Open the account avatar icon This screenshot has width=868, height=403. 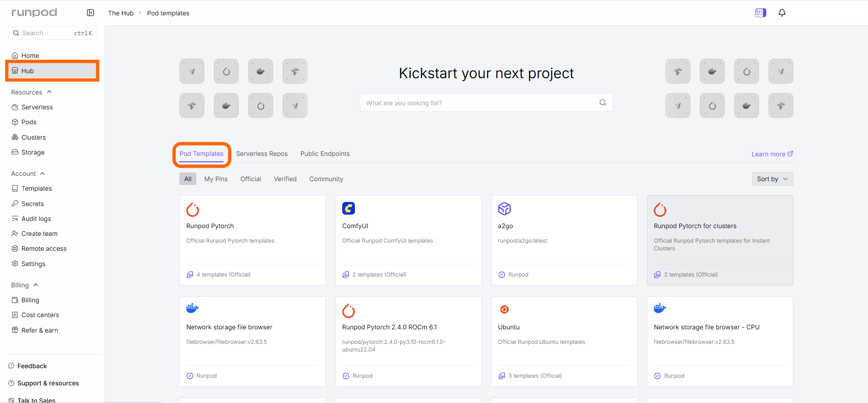pyautogui.click(x=760, y=13)
